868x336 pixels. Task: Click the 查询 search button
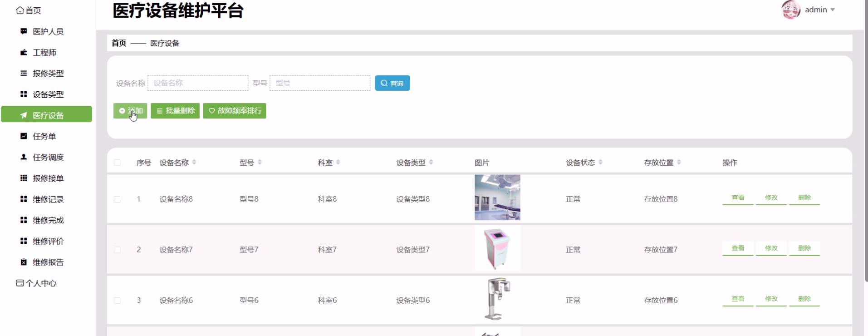pos(392,83)
